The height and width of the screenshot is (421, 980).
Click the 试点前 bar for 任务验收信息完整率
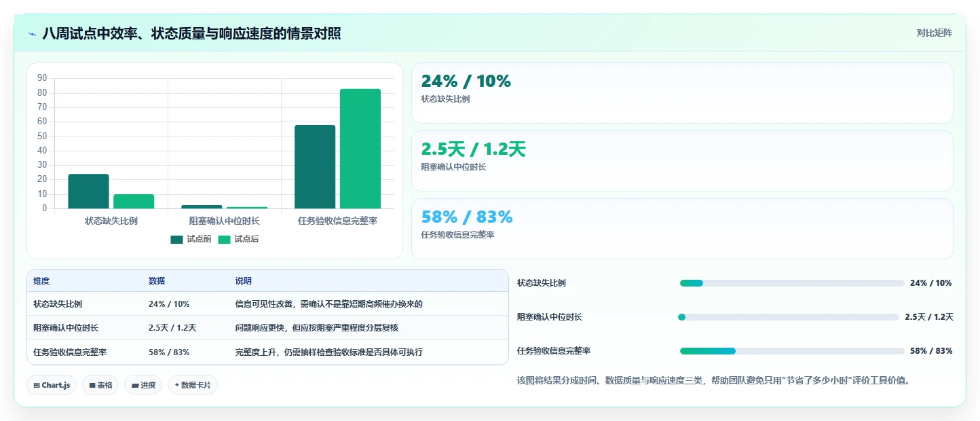[x=315, y=167]
